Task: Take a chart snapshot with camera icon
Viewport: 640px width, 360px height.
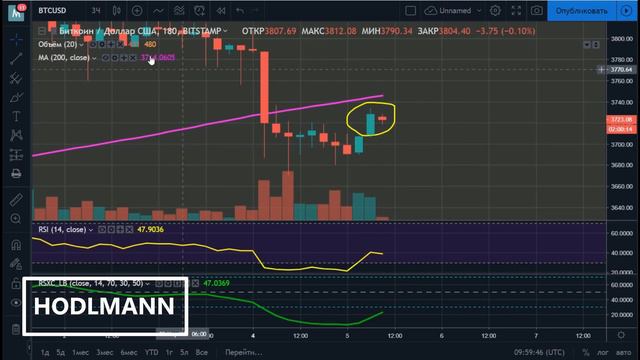Action: pyautogui.click(x=537, y=11)
